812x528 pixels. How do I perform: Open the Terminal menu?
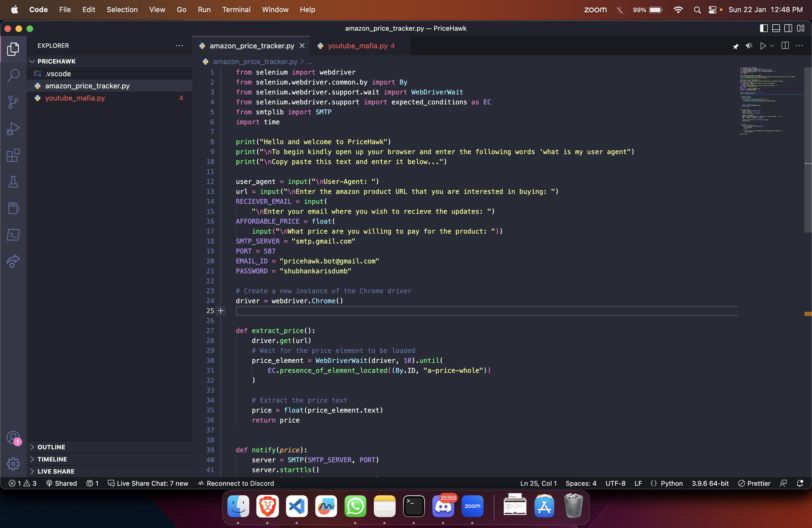pyautogui.click(x=236, y=10)
